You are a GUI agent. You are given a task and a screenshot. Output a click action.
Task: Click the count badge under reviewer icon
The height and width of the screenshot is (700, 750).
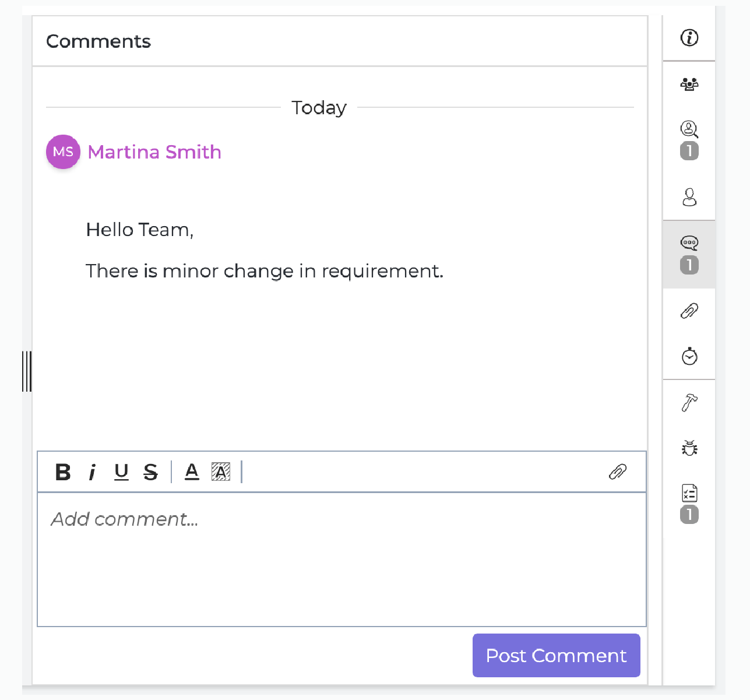(689, 151)
